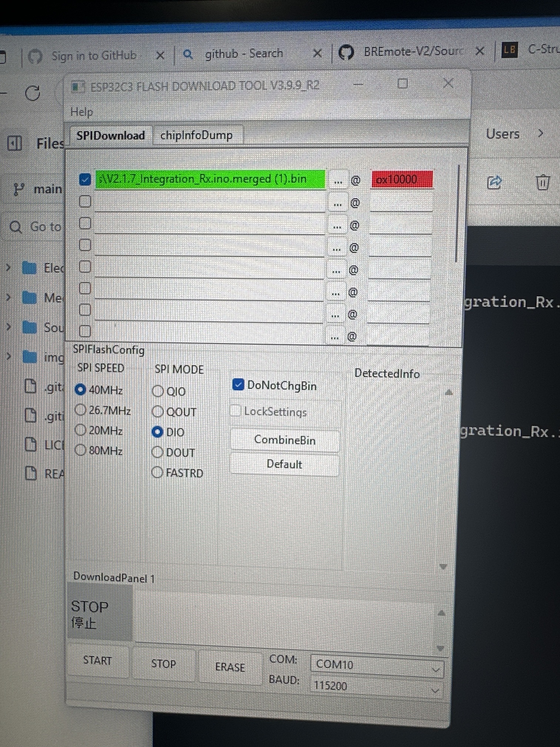Uncheck the first bin file checkbox
The height and width of the screenshot is (747, 560).
coord(85,180)
